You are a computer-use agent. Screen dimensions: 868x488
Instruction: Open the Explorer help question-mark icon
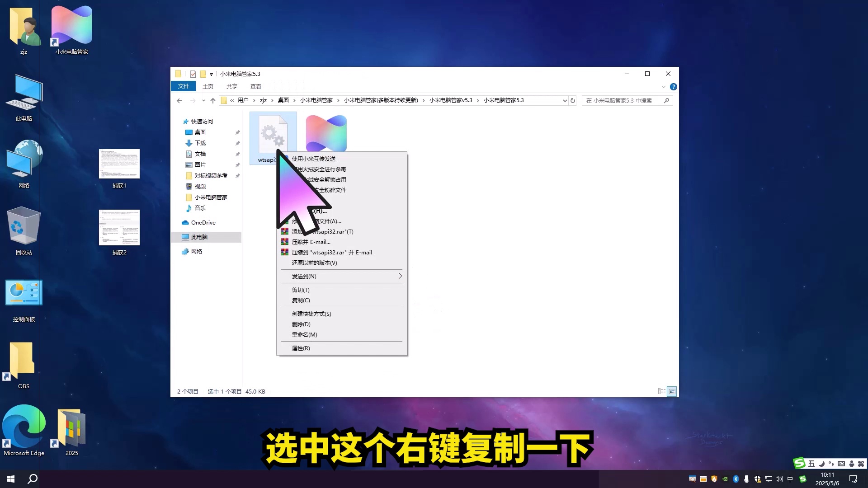coord(673,87)
